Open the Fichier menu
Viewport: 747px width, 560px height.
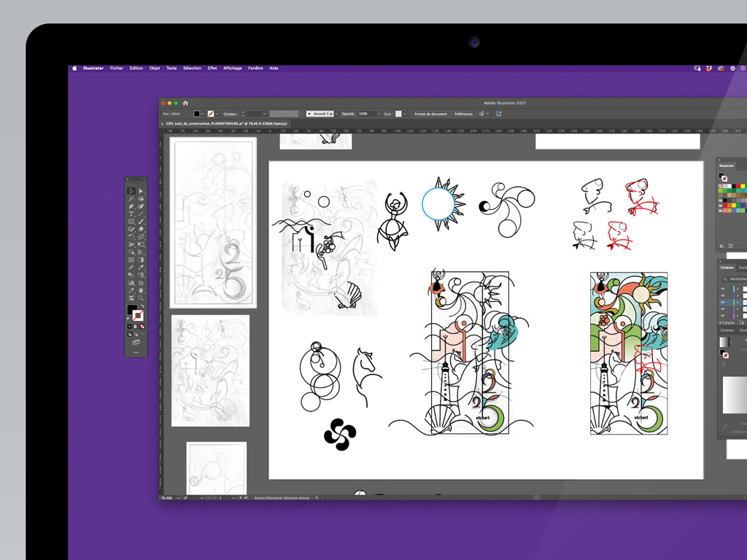(117, 68)
